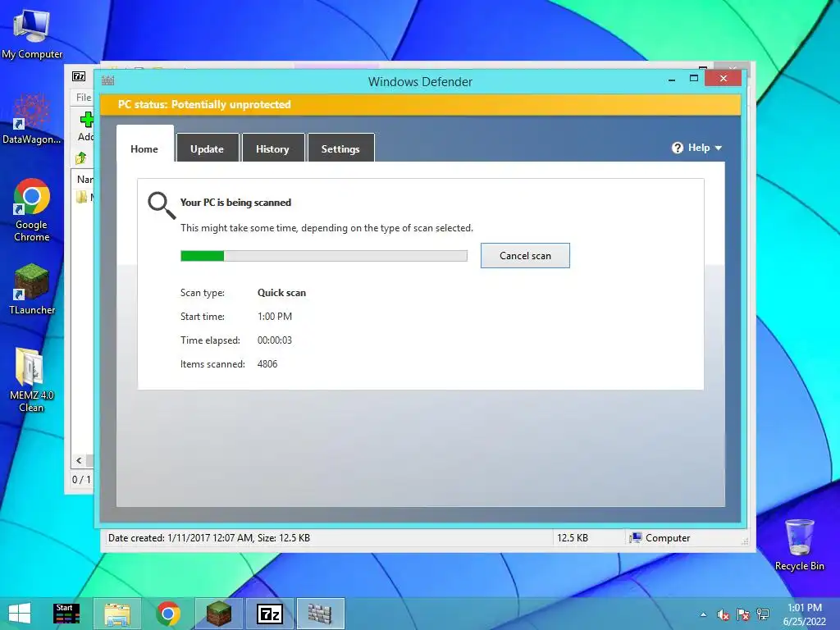The width and height of the screenshot is (840, 630).
Task: Cancel the running scan
Action: [x=525, y=256]
